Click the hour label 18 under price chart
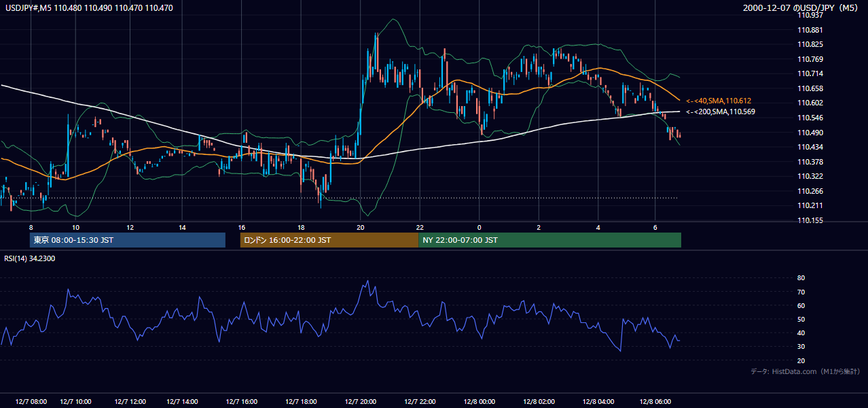 point(301,227)
